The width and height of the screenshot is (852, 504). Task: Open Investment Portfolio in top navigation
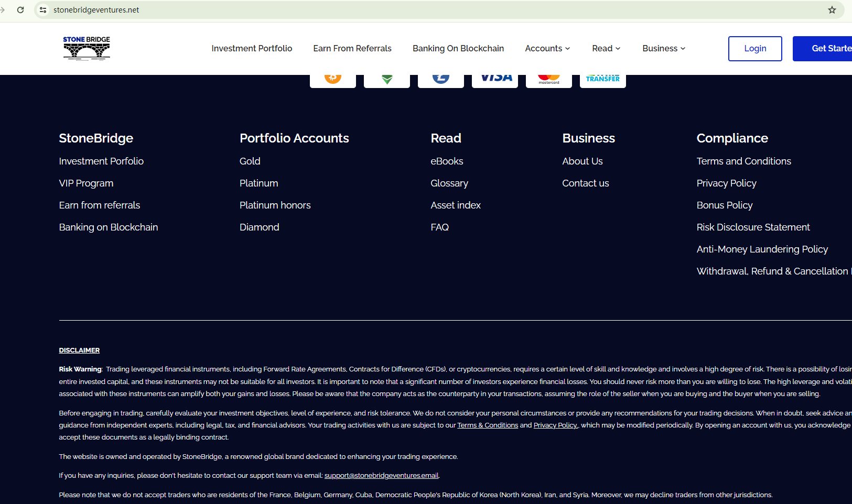[x=252, y=48]
